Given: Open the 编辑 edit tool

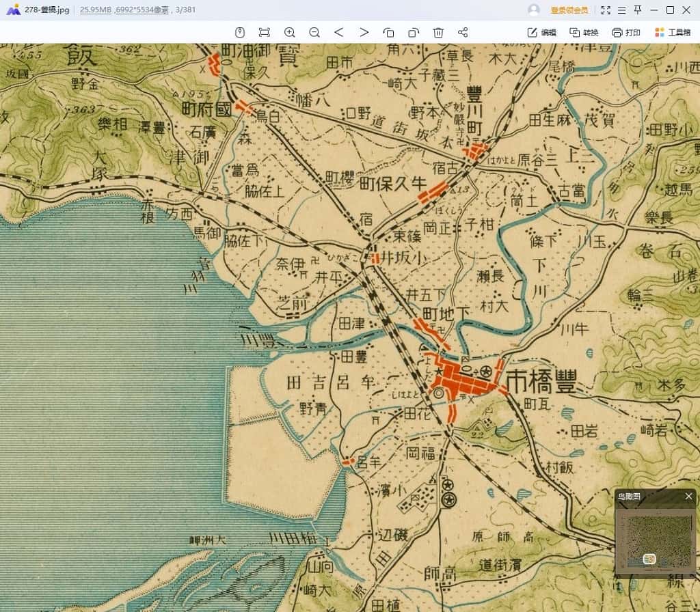Looking at the screenshot, I should pos(542,32).
